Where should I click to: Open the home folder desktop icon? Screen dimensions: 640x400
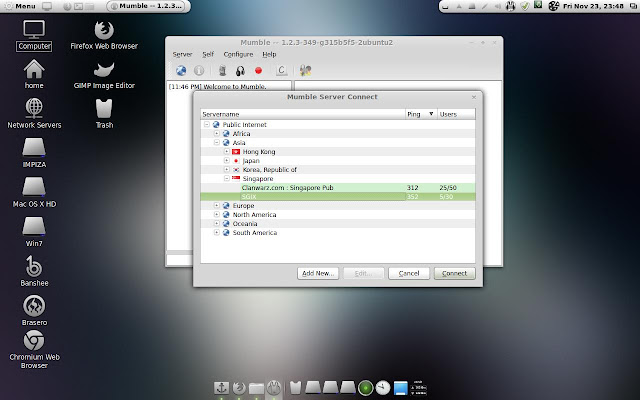coord(34,74)
